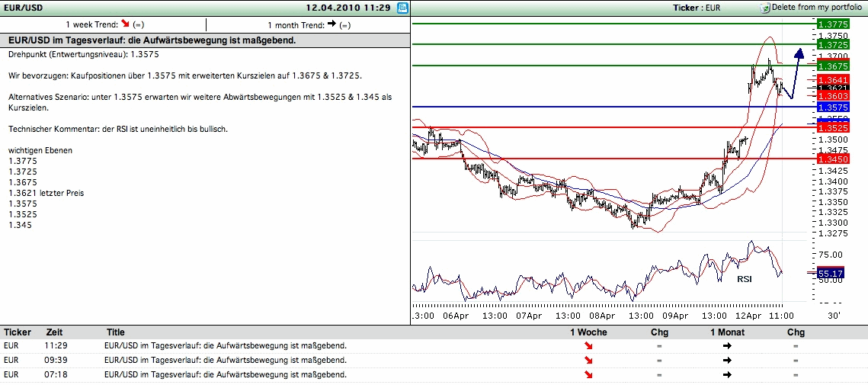This screenshot has height=385, width=868.
Task: Click the 06Apr date on the time axis
Action: pyautogui.click(x=456, y=316)
